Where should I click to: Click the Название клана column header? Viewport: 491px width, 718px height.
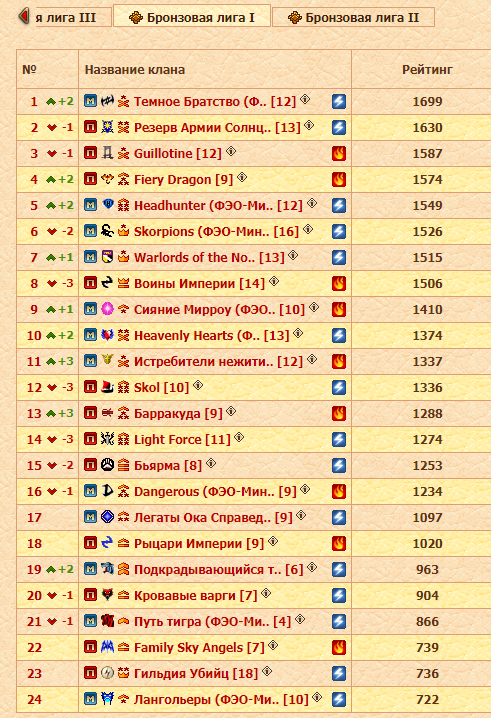coord(135,70)
